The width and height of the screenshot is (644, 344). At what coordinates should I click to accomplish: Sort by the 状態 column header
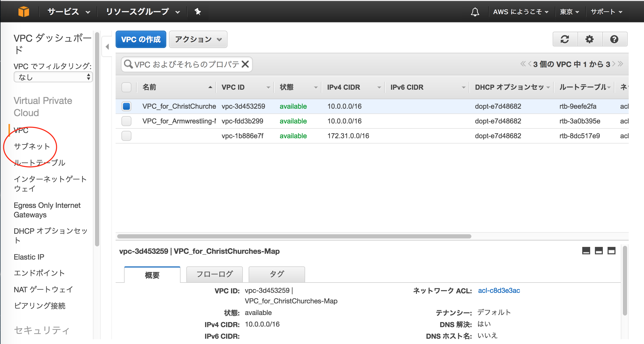coord(298,87)
